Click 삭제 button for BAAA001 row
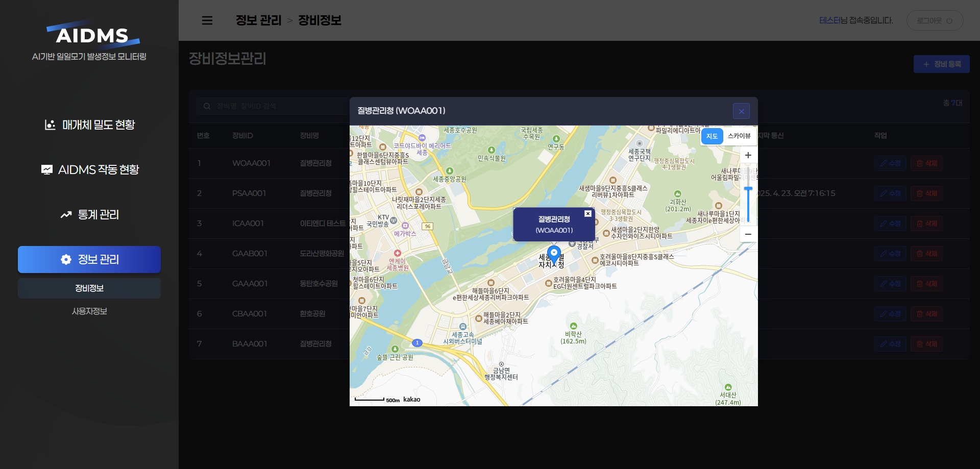The height and width of the screenshot is (469, 980). [926, 344]
